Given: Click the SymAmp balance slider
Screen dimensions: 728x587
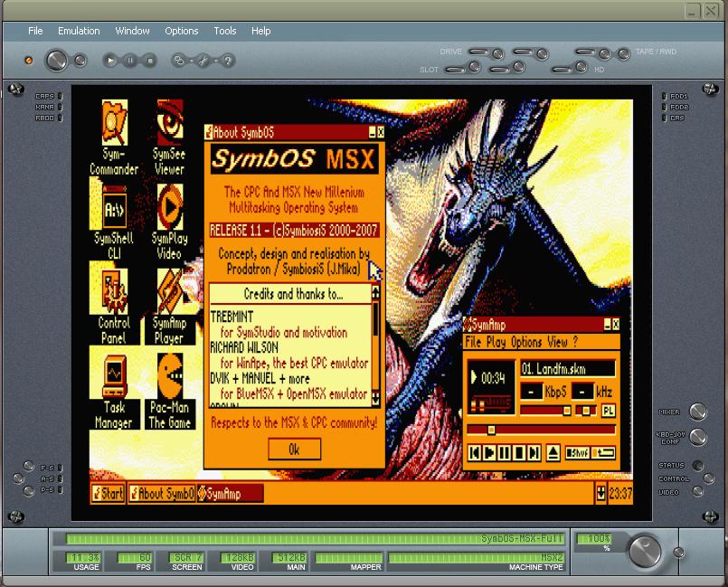Looking at the screenshot, I should 586,411.
